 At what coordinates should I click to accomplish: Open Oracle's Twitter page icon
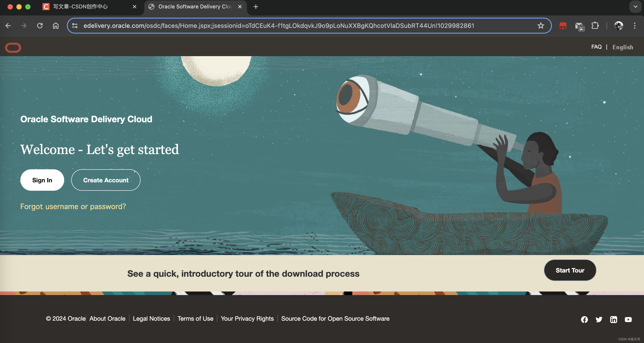click(599, 319)
